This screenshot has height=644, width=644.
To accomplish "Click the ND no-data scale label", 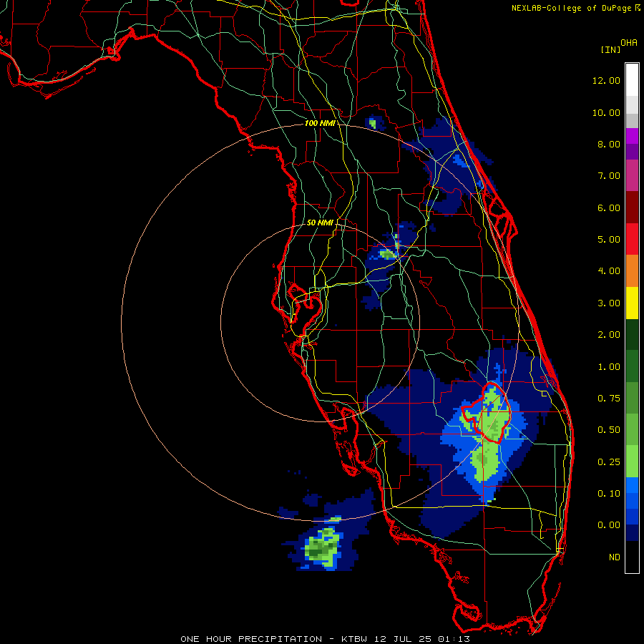I will [x=615, y=557].
